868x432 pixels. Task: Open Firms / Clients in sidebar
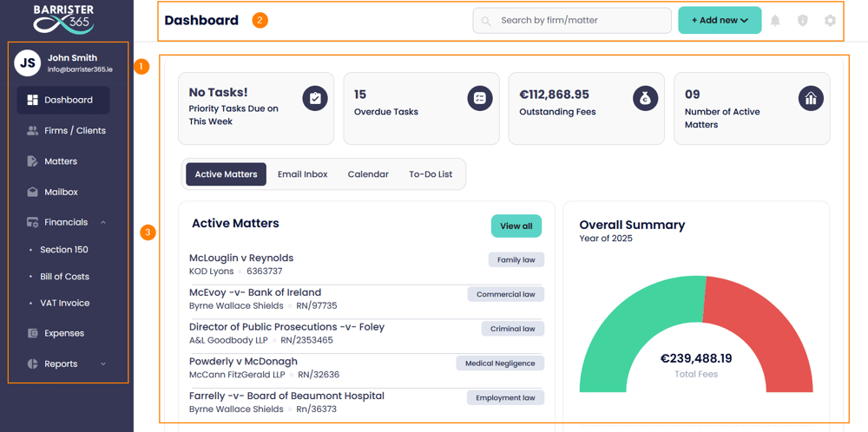coord(74,131)
